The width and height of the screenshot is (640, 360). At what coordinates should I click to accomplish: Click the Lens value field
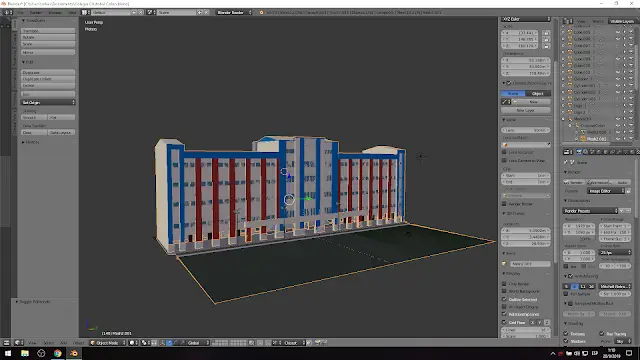point(526,130)
